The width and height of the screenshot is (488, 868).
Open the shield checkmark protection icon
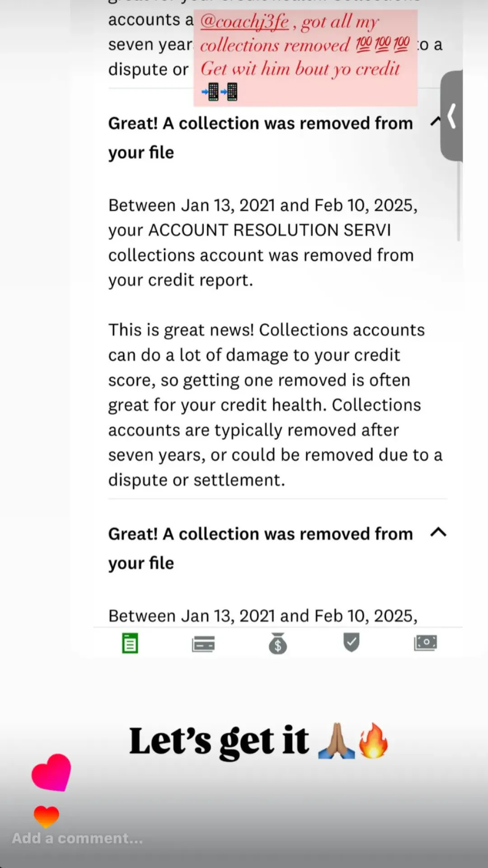(x=352, y=642)
